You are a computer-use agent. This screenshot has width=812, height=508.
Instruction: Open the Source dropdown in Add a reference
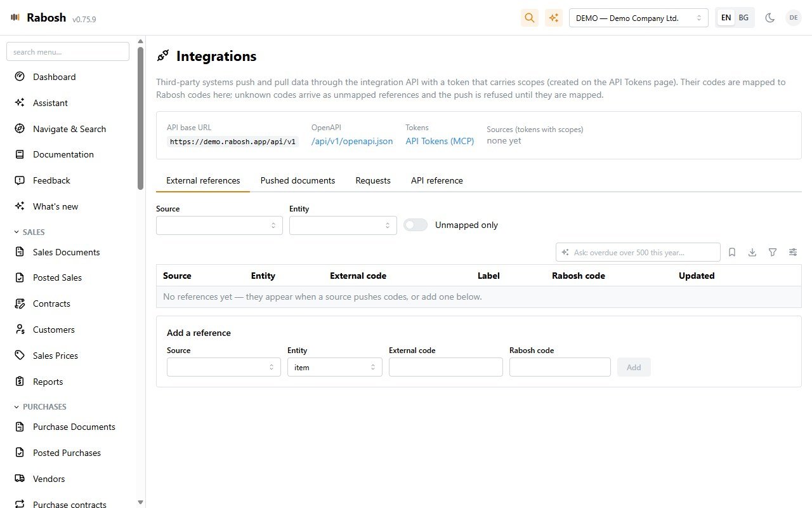pyautogui.click(x=224, y=367)
